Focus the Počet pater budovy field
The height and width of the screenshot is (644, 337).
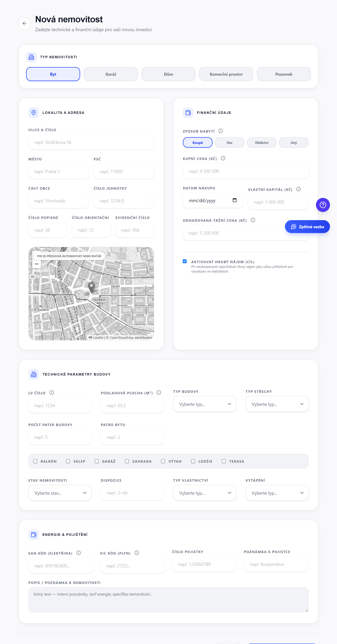[60, 437]
